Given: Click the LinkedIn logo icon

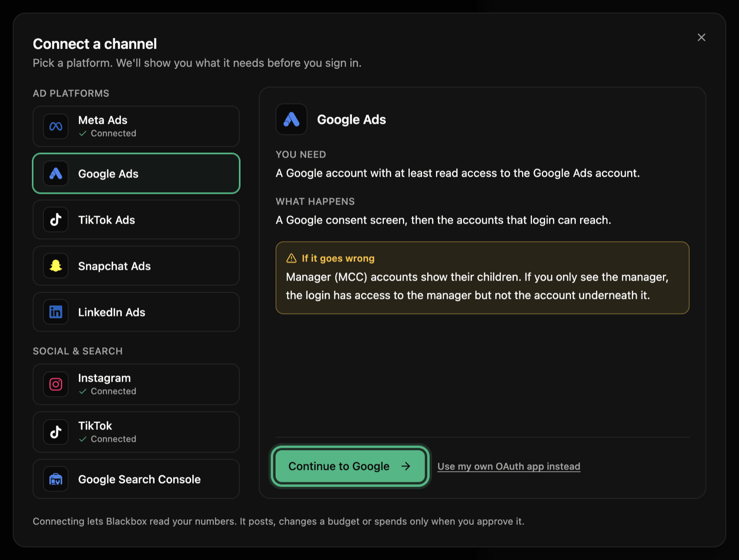Looking at the screenshot, I should 56,312.
